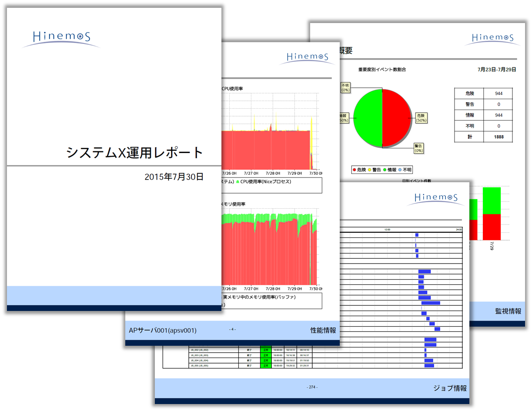Click the 24:00 header on the job timeline

pos(458,230)
